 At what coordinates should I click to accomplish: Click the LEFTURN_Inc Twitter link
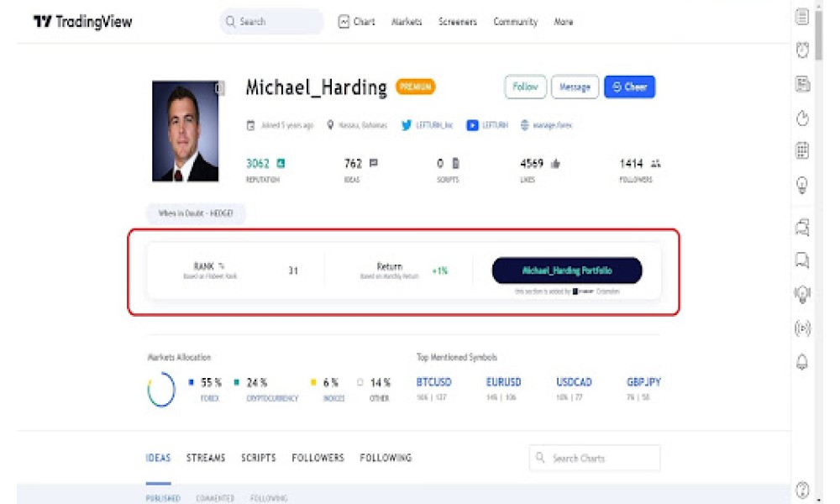pyautogui.click(x=434, y=125)
